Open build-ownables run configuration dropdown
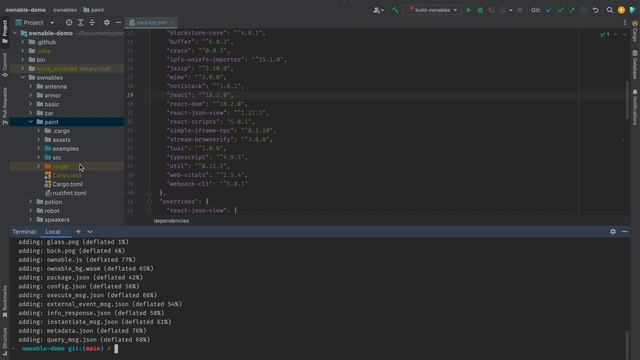The height and width of the screenshot is (360, 640). coord(433,10)
